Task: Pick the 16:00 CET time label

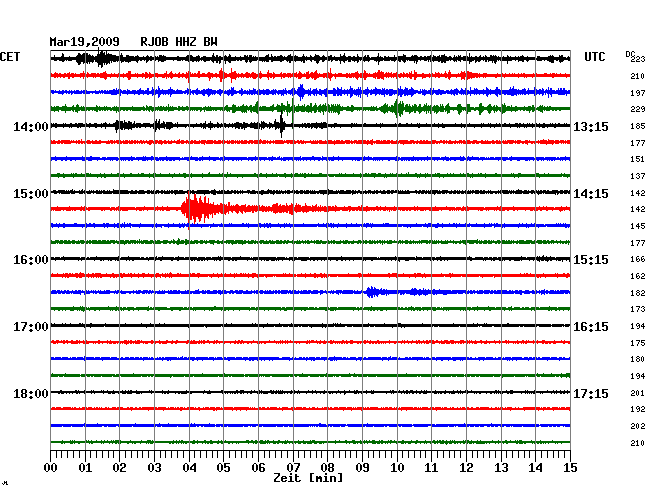Action: point(31,260)
